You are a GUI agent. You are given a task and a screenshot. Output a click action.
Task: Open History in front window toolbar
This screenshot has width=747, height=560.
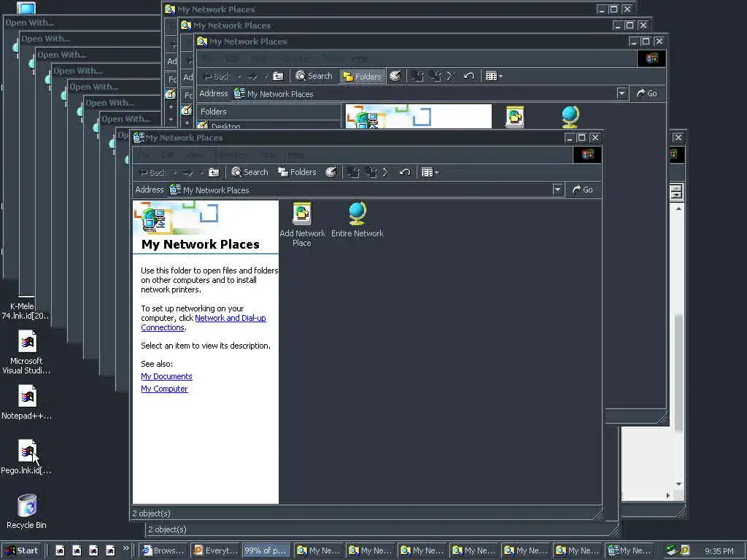[x=331, y=172]
